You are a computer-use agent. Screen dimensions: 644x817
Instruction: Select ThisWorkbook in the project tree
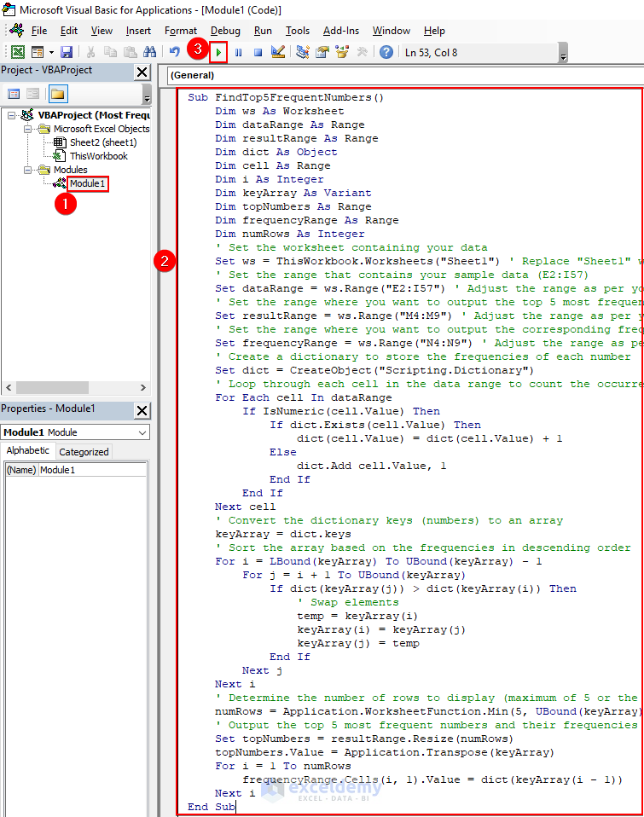coord(98,156)
